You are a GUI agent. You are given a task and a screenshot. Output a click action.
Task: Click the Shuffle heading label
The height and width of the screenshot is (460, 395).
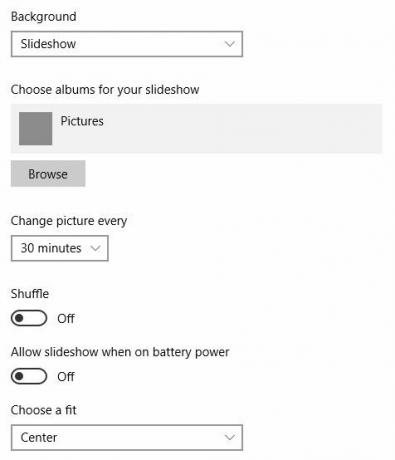[x=30, y=294]
